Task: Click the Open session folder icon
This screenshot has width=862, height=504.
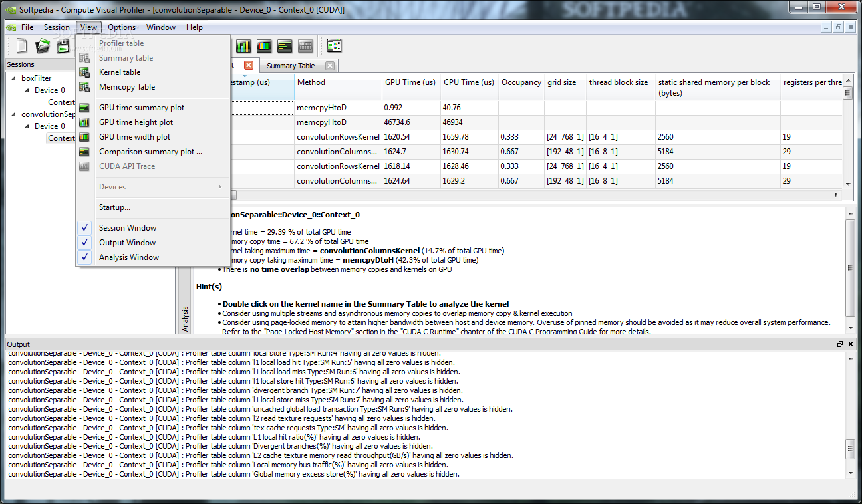Action: click(43, 46)
